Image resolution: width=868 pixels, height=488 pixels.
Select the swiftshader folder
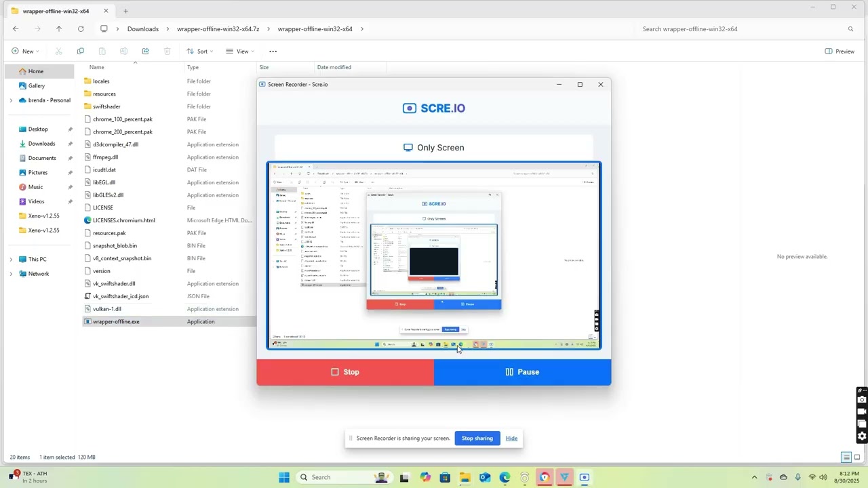tap(106, 106)
